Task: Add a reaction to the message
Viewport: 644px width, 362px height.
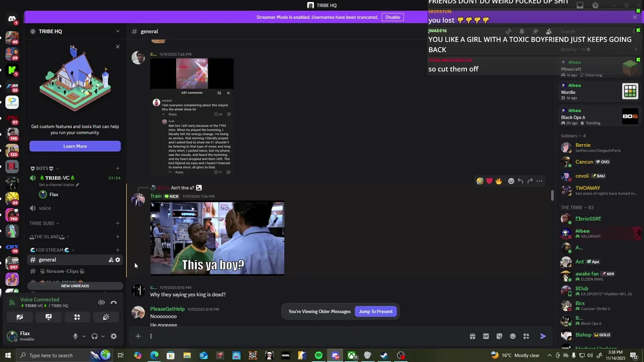Action: pyautogui.click(x=511, y=181)
